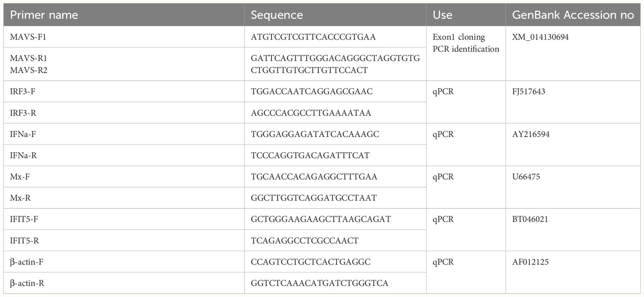The height and width of the screenshot is (297, 644).
Task: Click the Sequence column header
Action: 277,15
